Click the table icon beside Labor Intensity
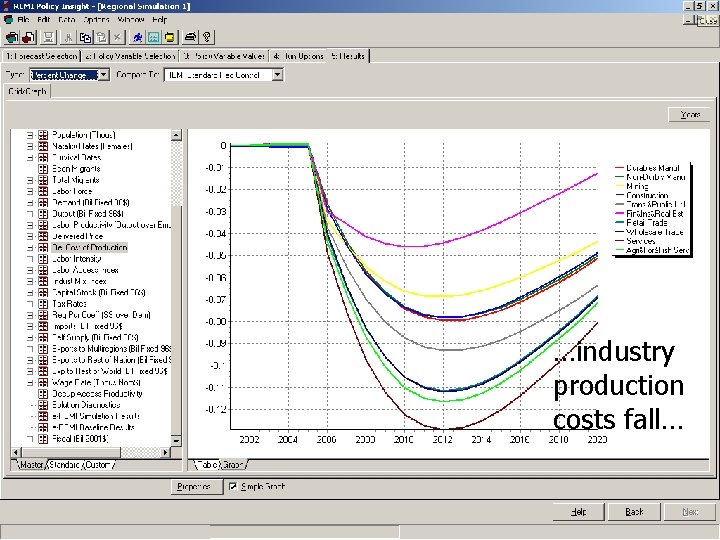Viewport: 720px width, 540px height. pos(43,259)
